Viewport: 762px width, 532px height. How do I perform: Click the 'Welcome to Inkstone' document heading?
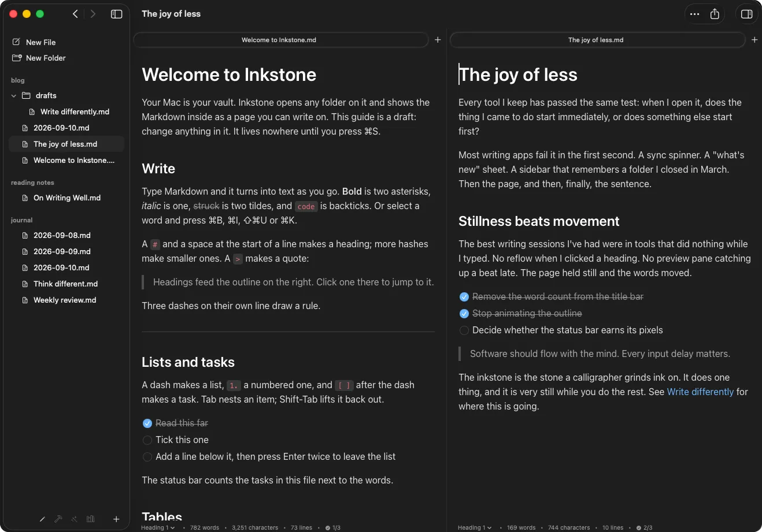point(229,75)
